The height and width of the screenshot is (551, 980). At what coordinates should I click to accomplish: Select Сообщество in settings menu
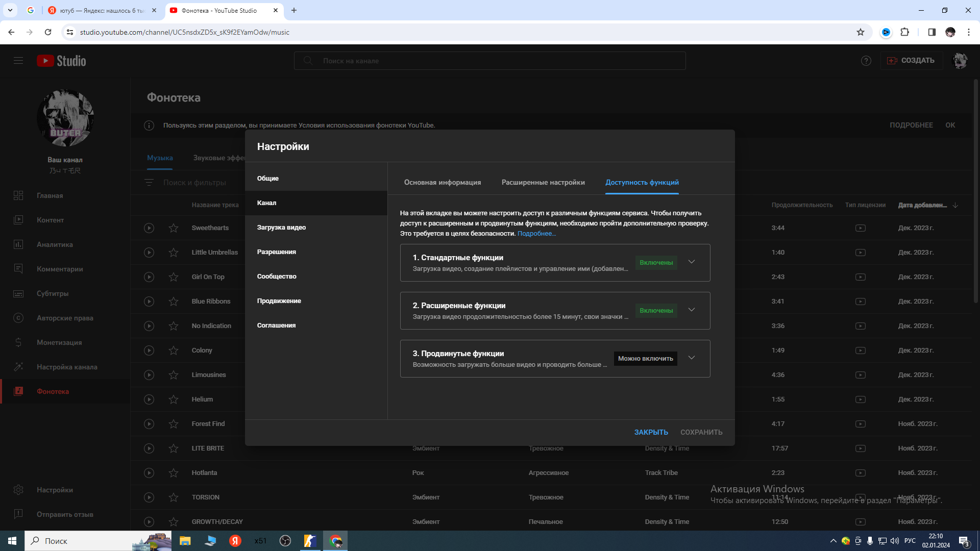(x=316, y=277)
